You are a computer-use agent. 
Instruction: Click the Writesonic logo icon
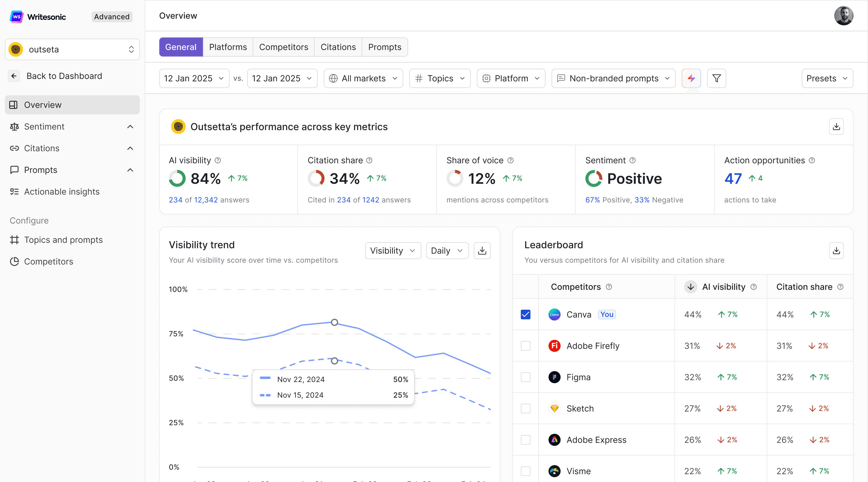[16, 17]
